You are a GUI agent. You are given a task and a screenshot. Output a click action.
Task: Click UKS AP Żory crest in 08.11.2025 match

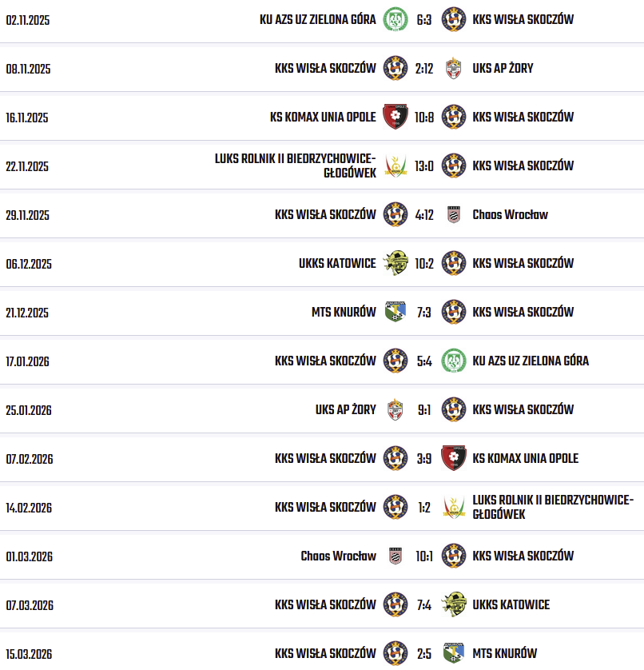point(453,68)
